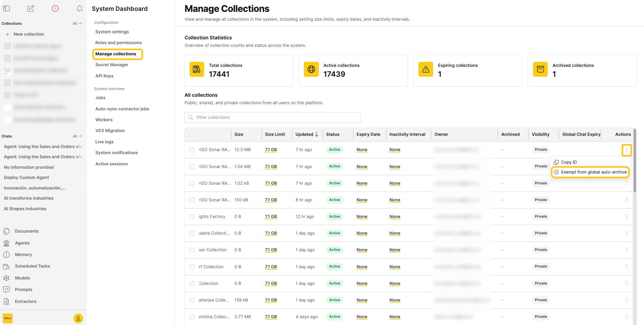
Task: Check the box for ser Collection row
Action: coord(192,250)
